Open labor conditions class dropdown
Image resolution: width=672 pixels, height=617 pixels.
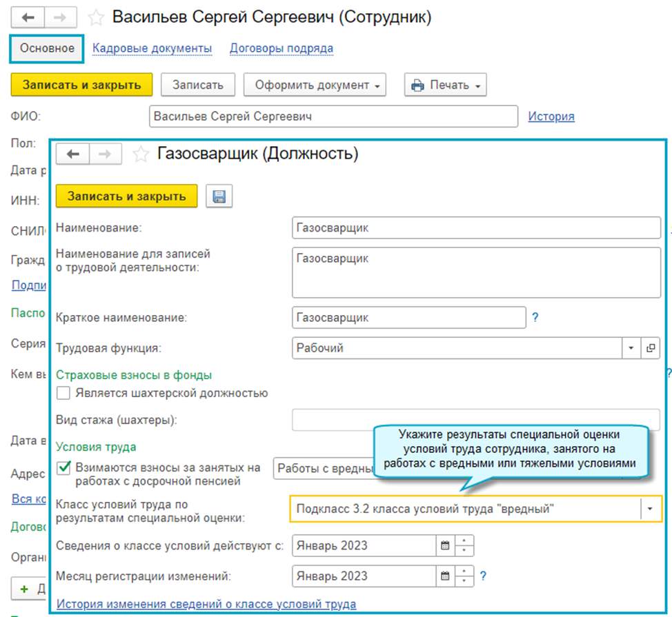(651, 509)
